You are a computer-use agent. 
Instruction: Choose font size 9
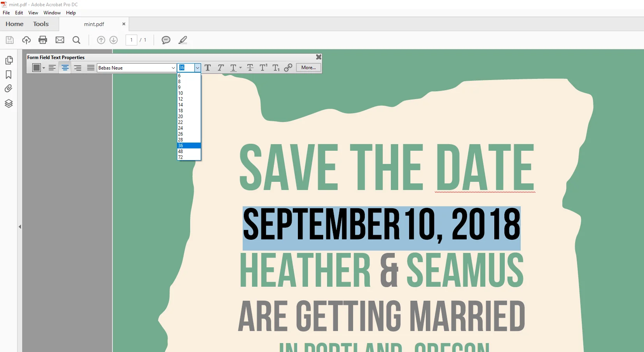[x=189, y=87]
